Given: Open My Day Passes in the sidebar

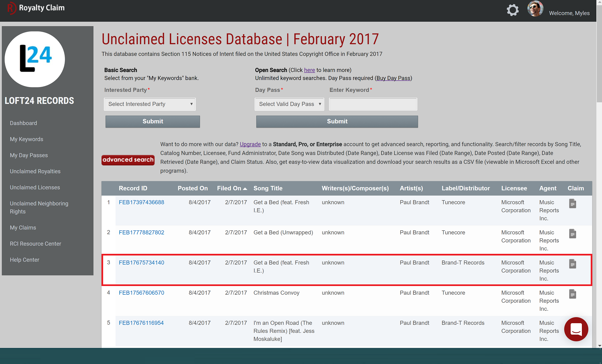Looking at the screenshot, I should click(x=29, y=155).
